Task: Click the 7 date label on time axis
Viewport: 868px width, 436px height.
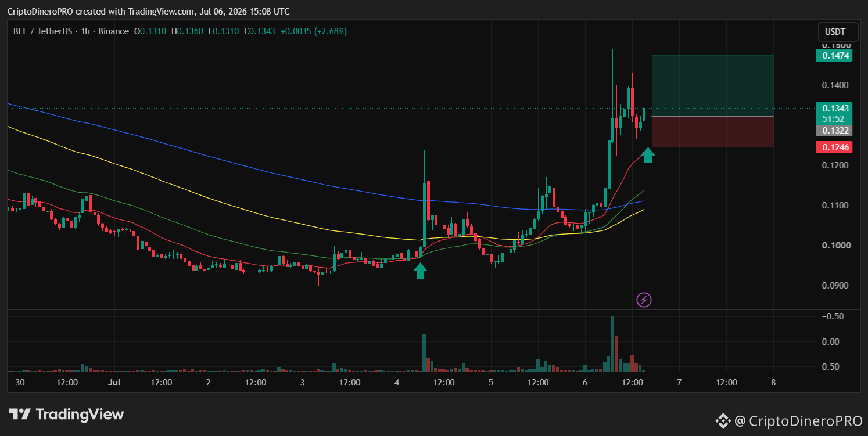Action: pyautogui.click(x=679, y=383)
